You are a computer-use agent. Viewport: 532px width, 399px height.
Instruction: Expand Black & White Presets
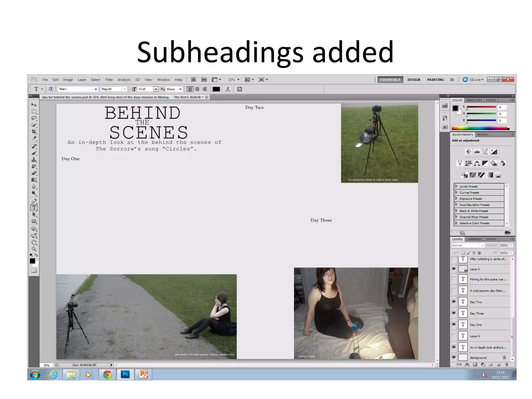tap(456, 211)
